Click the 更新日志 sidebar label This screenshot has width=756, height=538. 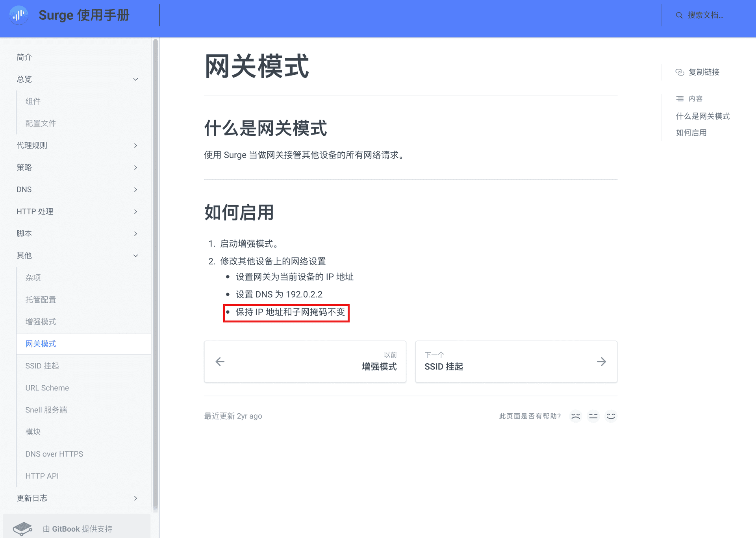tap(32, 498)
